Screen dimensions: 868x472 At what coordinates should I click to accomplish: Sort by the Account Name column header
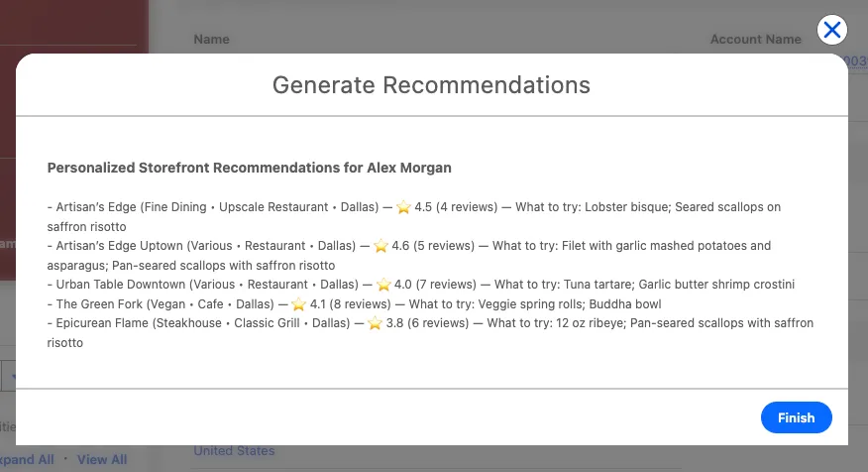[755, 40]
